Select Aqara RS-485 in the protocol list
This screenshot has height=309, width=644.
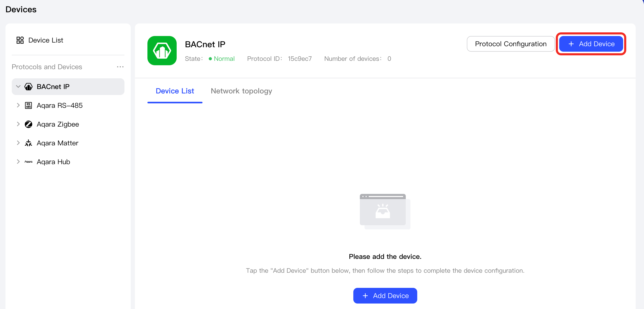(68, 105)
